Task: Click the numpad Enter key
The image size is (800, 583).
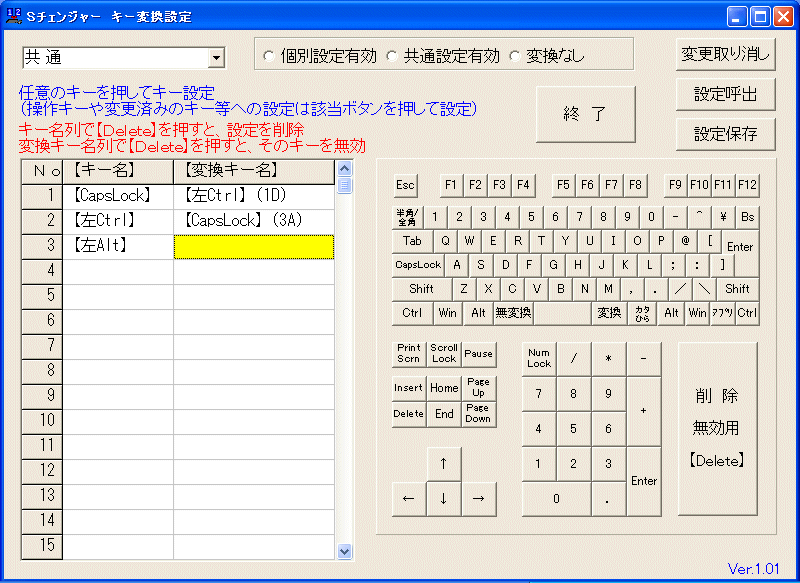Action: pos(644,481)
